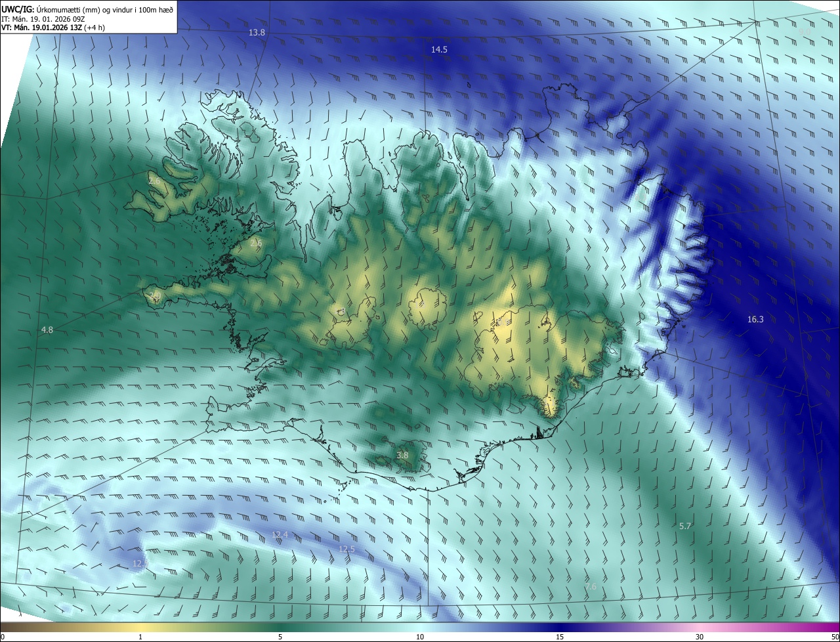Click the '5.7' value label southeast of Iceland
Viewport: 840px width, 642px height.
point(685,526)
